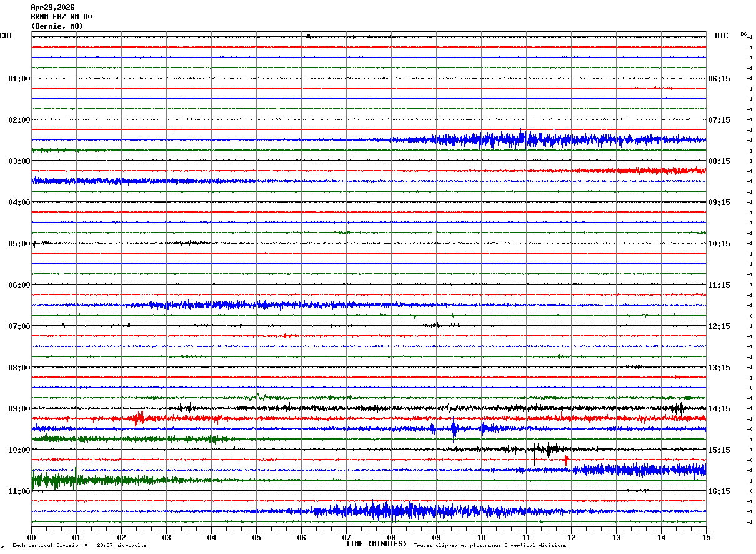The image size is (756, 554).
Task: Click the CDT timezone label
Action: 6,36
